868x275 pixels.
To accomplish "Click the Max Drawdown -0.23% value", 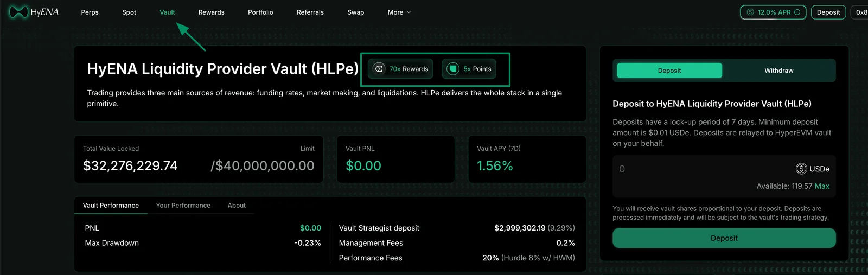I will tap(308, 243).
